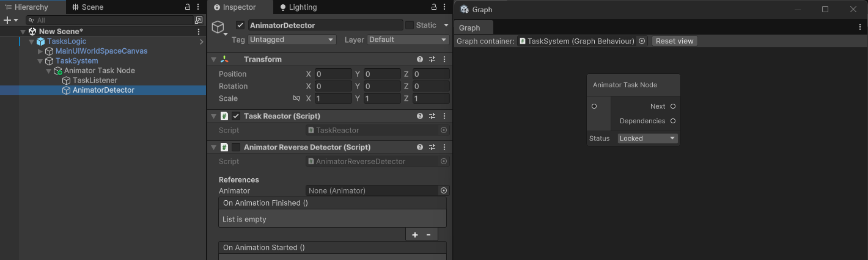868x260 pixels.
Task: Open object picker for Animator field
Action: click(444, 190)
